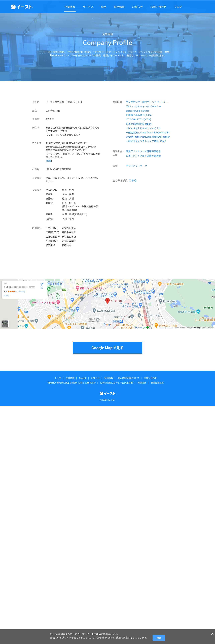Click the イースト logo in the header

click(22, 7)
